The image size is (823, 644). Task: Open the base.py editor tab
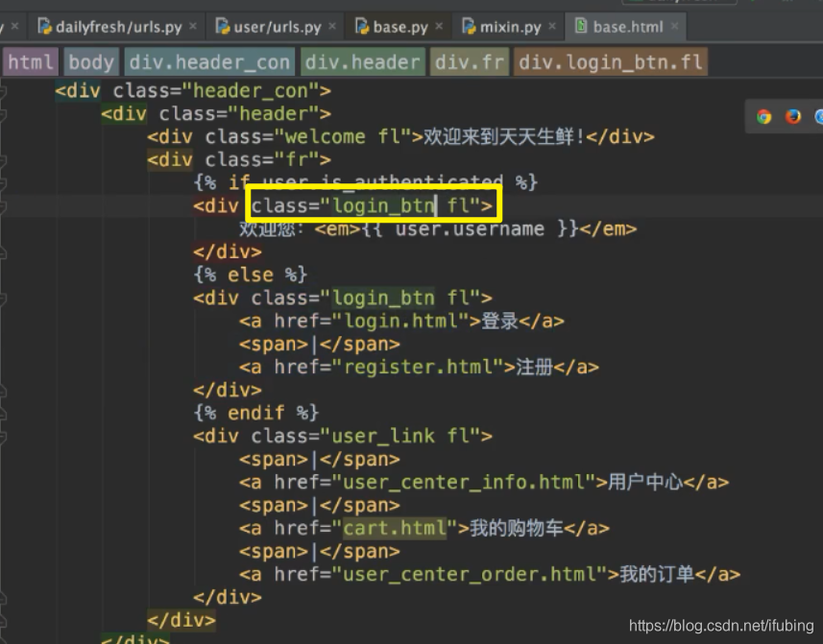click(x=399, y=27)
